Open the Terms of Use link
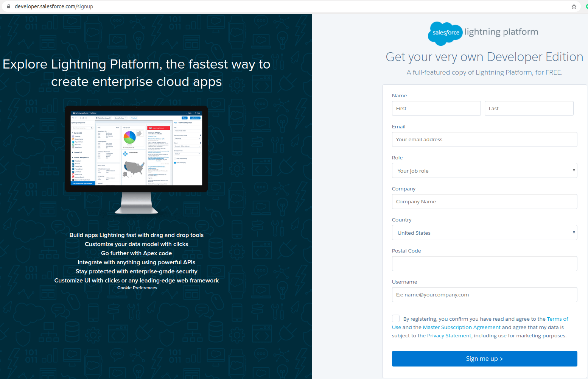This screenshot has height=379, width=588. (x=557, y=319)
